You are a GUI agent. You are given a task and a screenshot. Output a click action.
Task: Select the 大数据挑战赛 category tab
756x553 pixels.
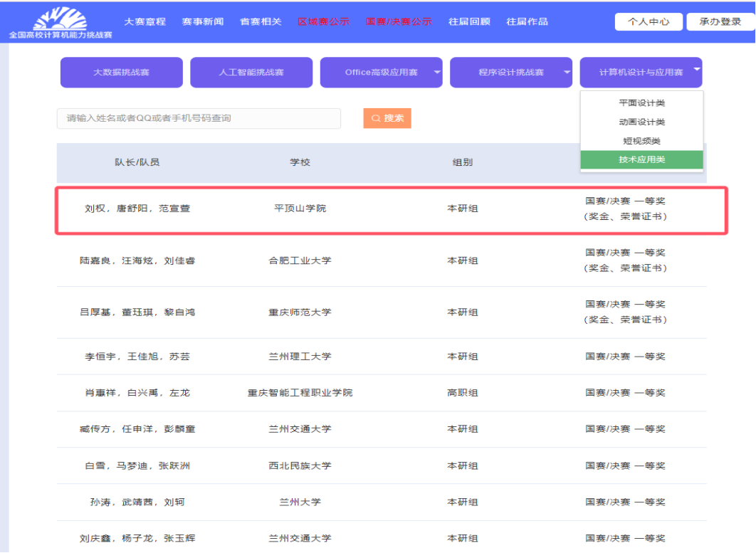point(121,73)
